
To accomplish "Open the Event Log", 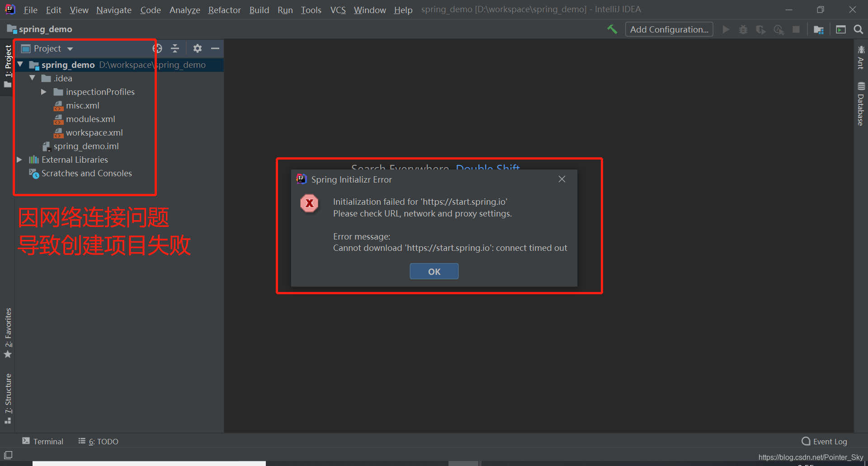I will tap(824, 442).
